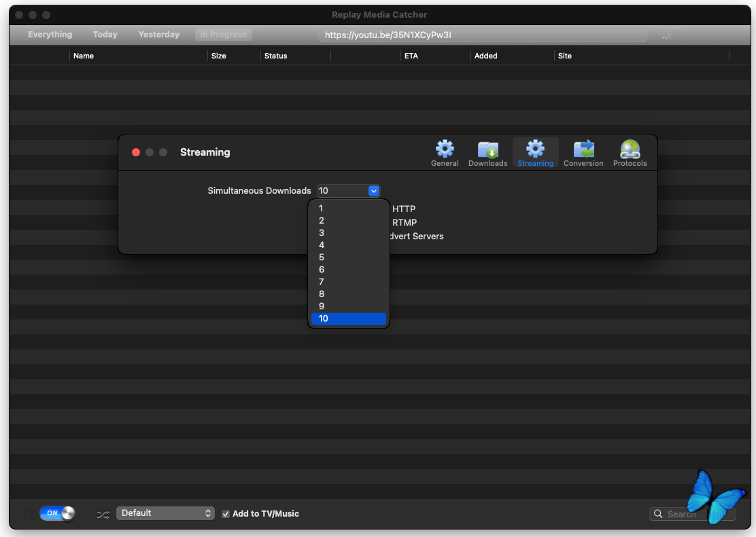Select the Streaming preferences gear icon
The image size is (756, 537).
pyautogui.click(x=535, y=150)
